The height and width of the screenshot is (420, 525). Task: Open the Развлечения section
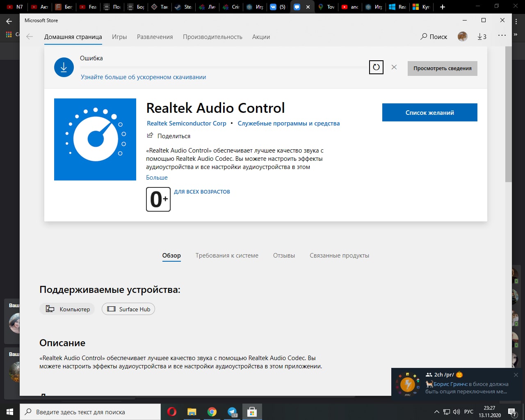[x=155, y=37]
